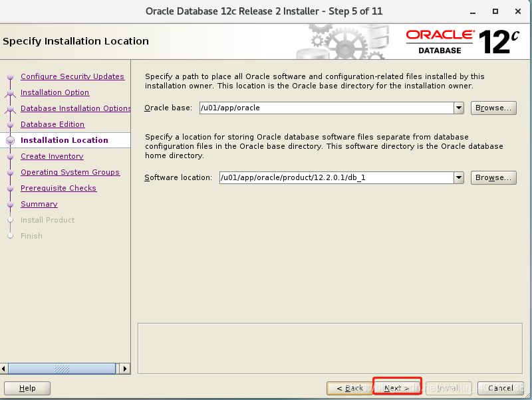
Task: Click the Prerequisite Checks step bullet
Action: [10, 189]
